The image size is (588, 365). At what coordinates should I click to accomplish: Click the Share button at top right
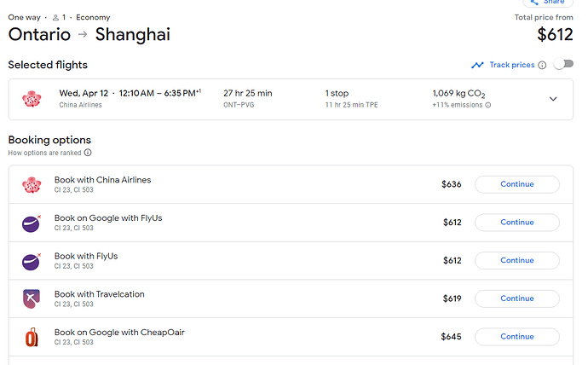(x=548, y=3)
